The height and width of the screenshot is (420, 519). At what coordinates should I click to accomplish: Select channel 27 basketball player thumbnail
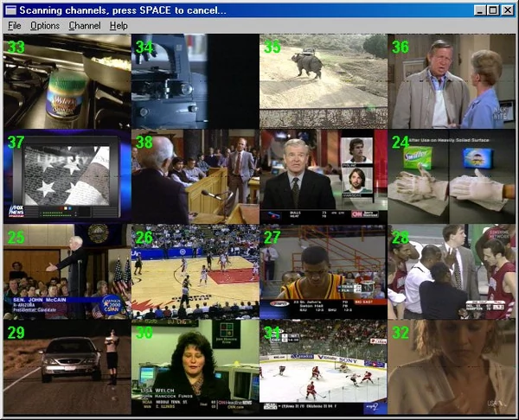(324, 272)
